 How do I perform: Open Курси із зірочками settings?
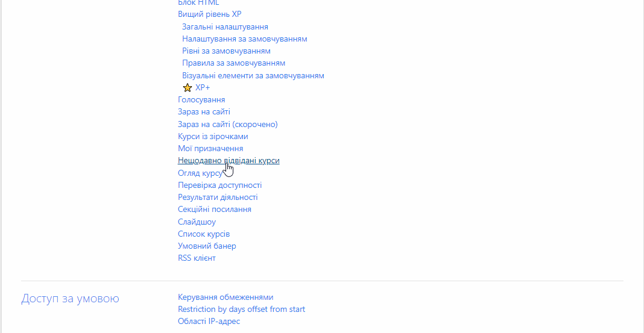click(x=213, y=137)
